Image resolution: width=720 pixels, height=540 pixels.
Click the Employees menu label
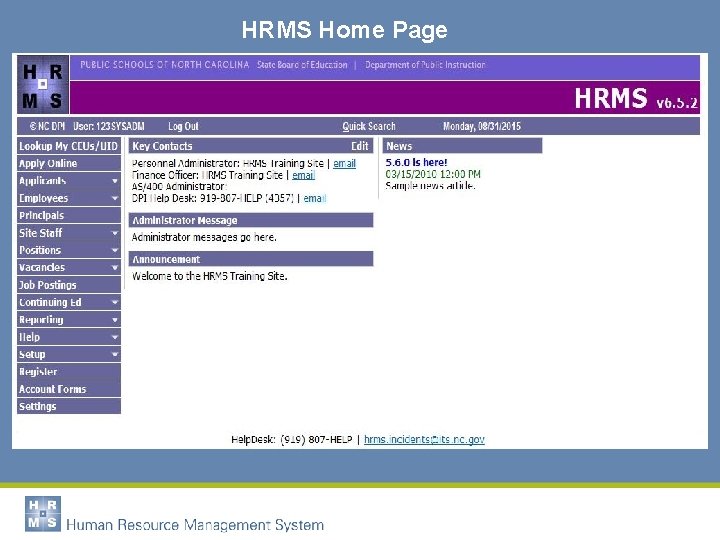[44, 198]
